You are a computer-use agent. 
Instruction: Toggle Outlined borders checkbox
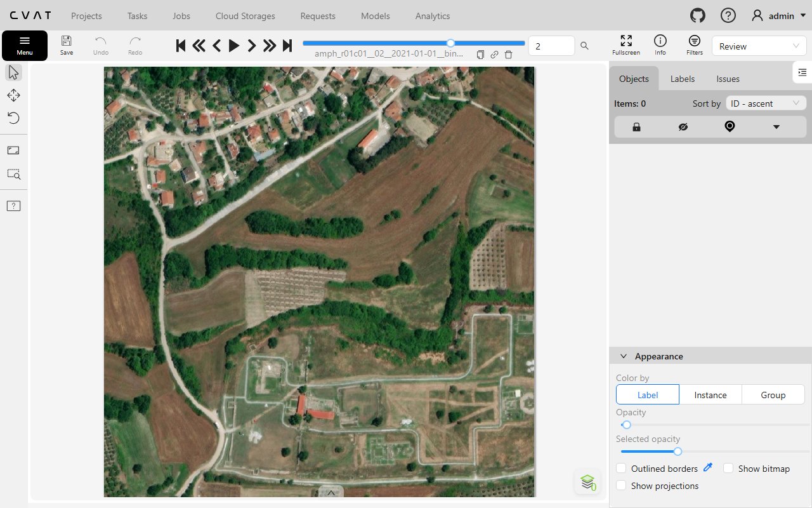pos(621,469)
